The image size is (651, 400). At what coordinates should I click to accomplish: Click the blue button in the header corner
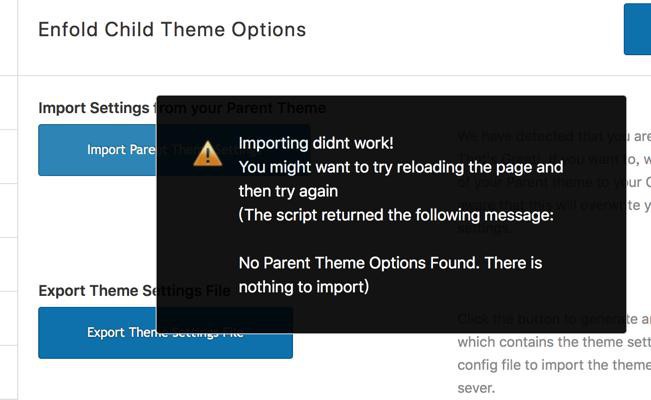point(637,29)
